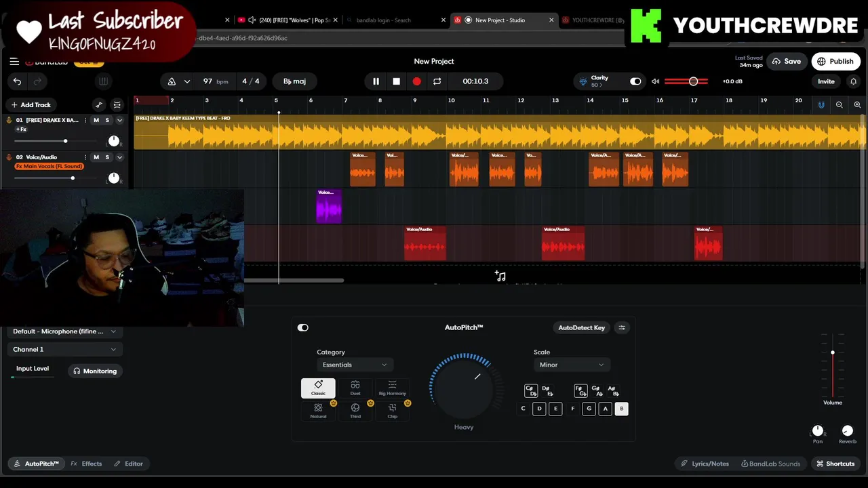Image resolution: width=868 pixels, height=488 pixels.
Task: Select the Natural AutoPitch preset
Action: coord(318,411)
